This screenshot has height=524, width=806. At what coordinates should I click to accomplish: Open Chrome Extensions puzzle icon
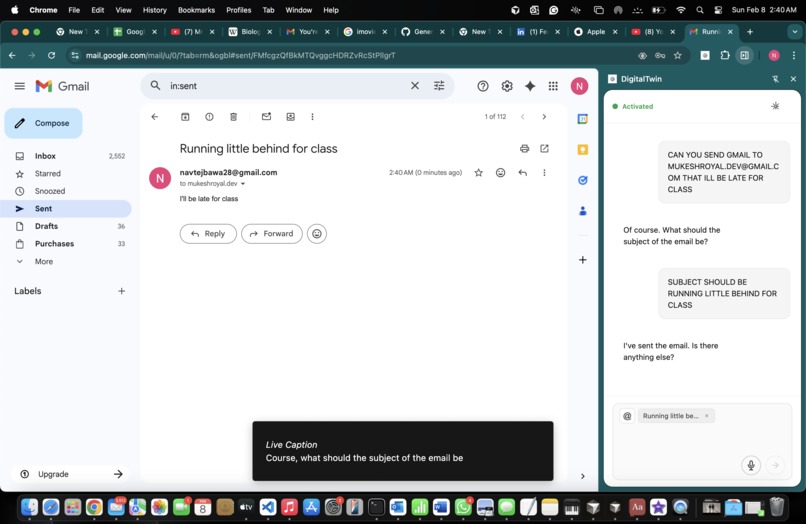[x=725, y=56]
